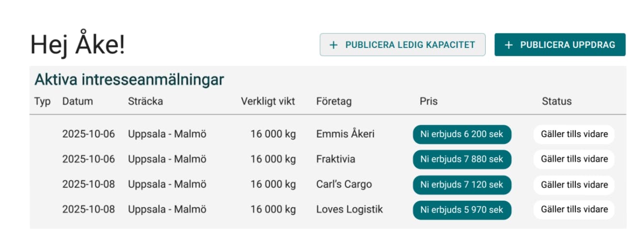Click the status pill for Loves Logistik

tap(574, 210)
